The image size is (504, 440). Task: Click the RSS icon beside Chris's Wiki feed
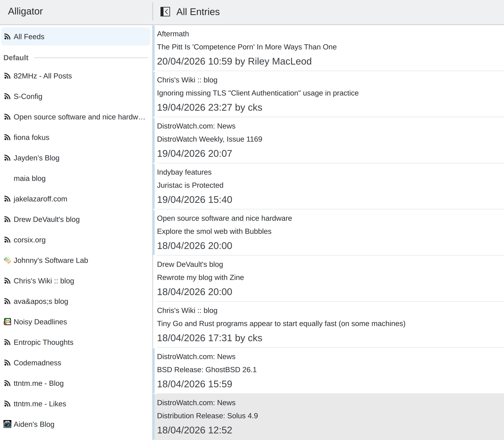(7, 281)
